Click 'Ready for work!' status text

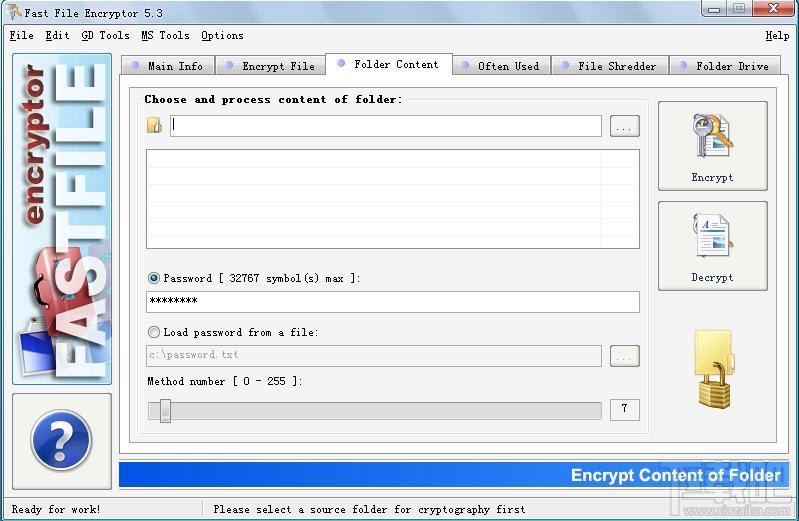[x=56, y=509]
